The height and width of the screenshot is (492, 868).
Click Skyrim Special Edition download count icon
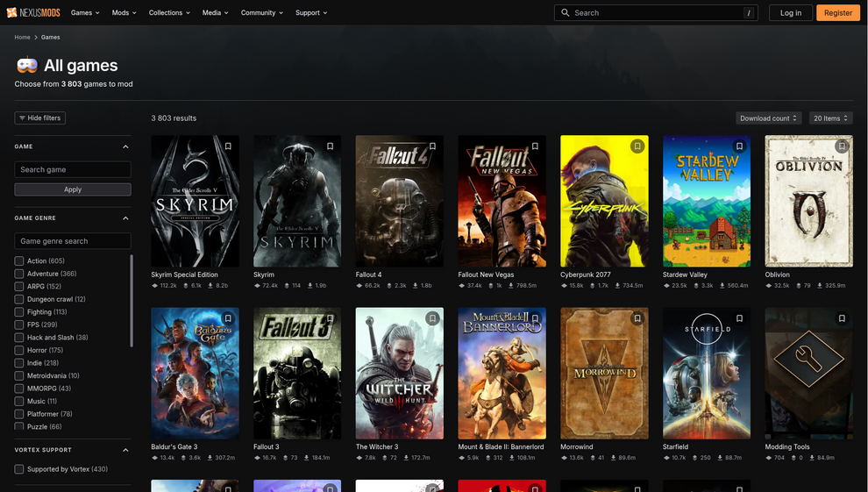210,286
